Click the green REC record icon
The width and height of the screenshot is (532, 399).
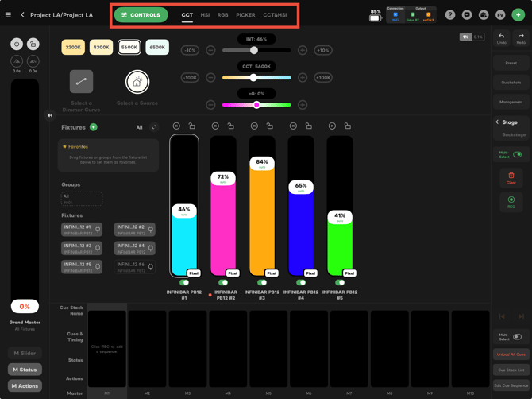point(511,199)
